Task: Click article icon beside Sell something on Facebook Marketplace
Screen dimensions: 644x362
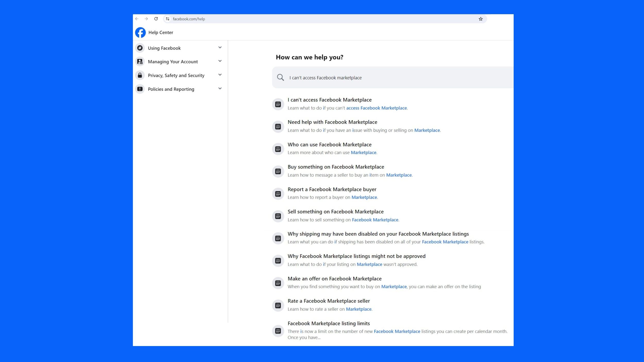Action: tap(278, 216)
